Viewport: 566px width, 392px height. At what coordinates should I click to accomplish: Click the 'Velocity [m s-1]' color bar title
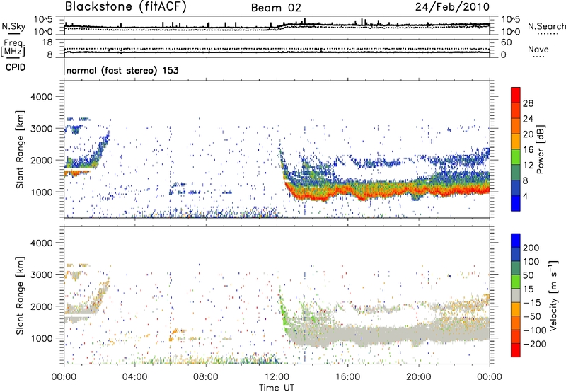pyautogui.click(x=553, y=295)
